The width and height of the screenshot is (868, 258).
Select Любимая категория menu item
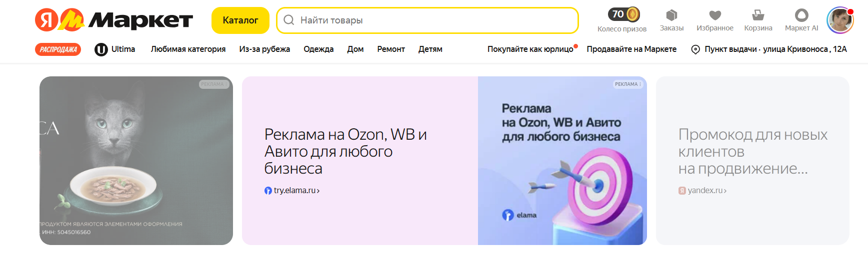pyautogui.click(x=188, y=49)
